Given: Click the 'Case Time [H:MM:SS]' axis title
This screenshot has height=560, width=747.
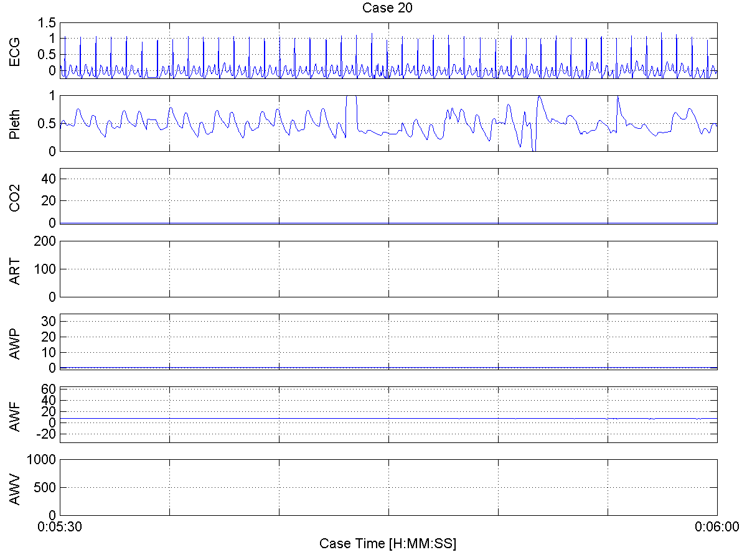Looking at the screenshot, I should point(388,543).
